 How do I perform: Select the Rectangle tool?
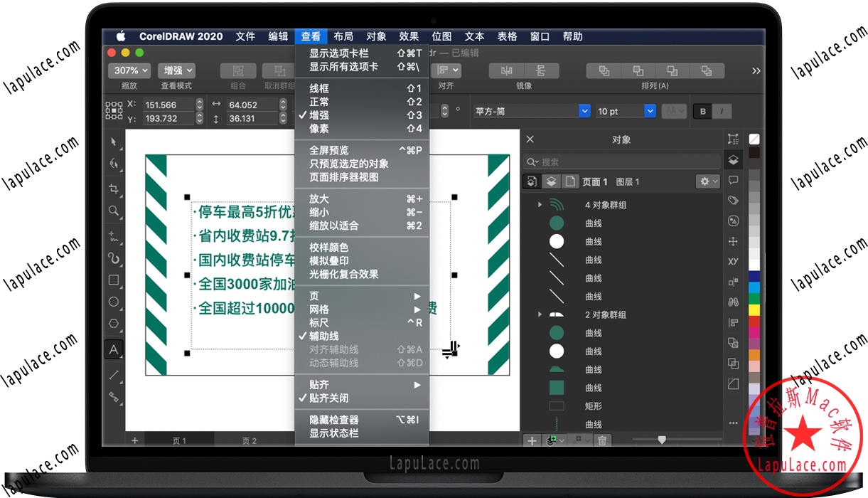pos(114,280)
